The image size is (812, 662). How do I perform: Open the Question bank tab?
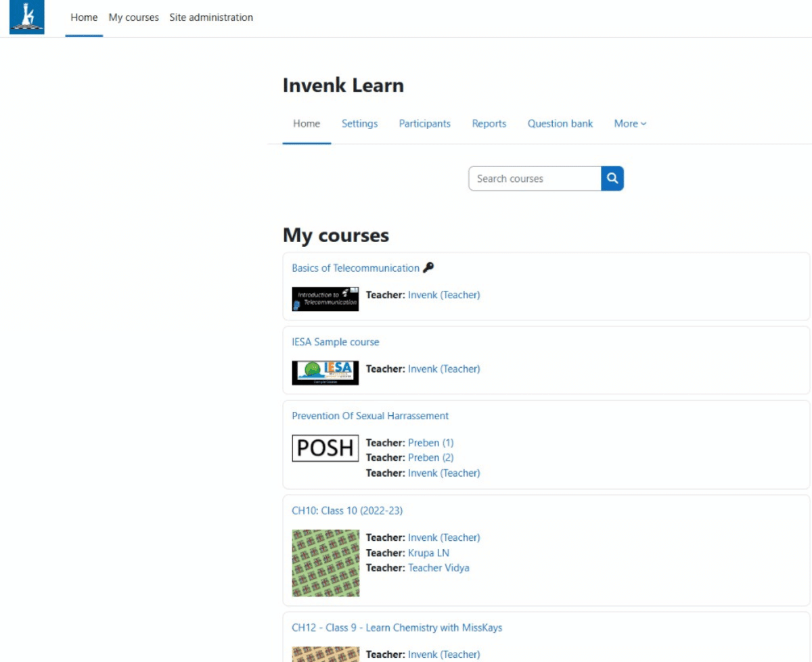(560, 124)
